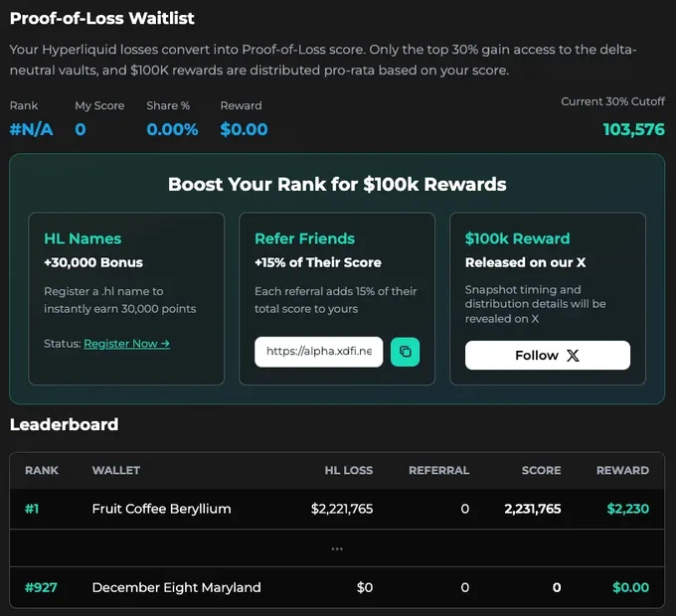Click the REFERRAL column header
Viewport: 676px width, 616px height.
438,470
